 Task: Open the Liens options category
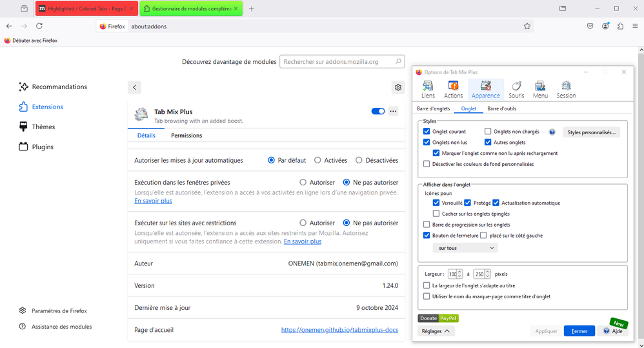pyautogui.click(x=428, y=89)
